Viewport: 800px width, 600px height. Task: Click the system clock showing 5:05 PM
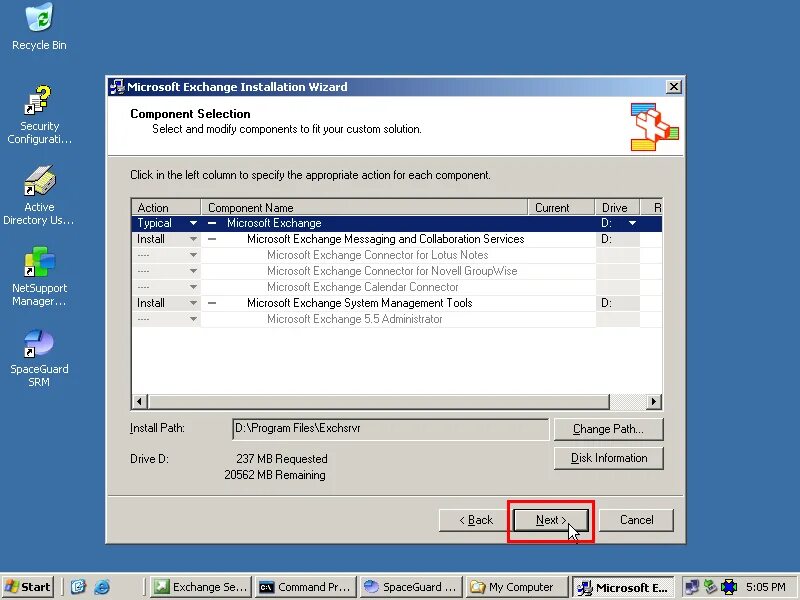coord(765,587)
